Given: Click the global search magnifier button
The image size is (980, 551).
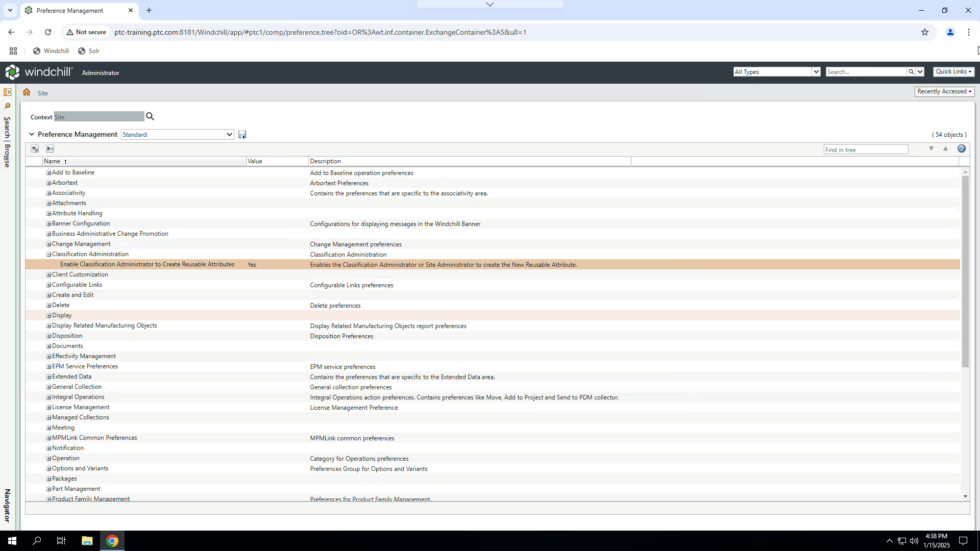Looking at the screenshot, I should [911, 72].
